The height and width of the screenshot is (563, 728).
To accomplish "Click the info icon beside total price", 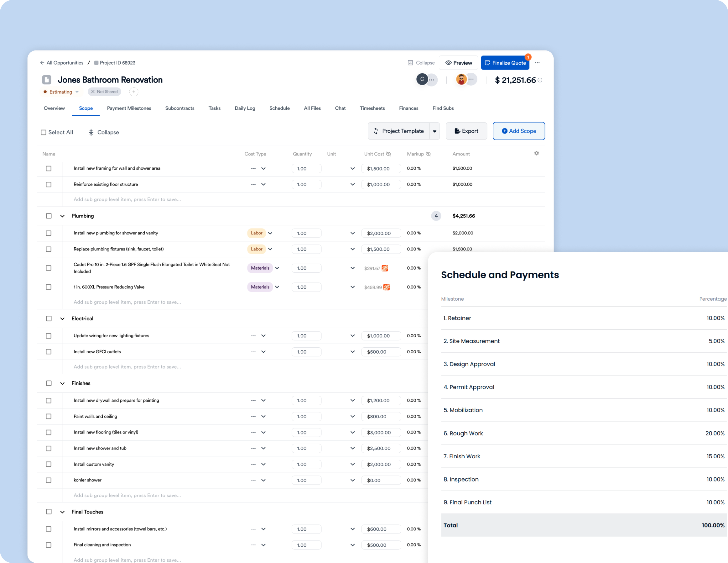I will 540,80.
